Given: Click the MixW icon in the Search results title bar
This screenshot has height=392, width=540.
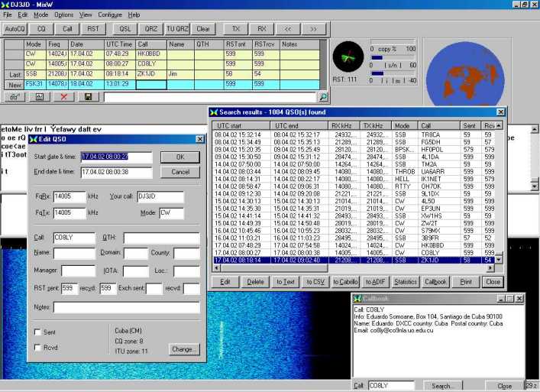Looking at the screenshot, I should click(x=214, y=112).
